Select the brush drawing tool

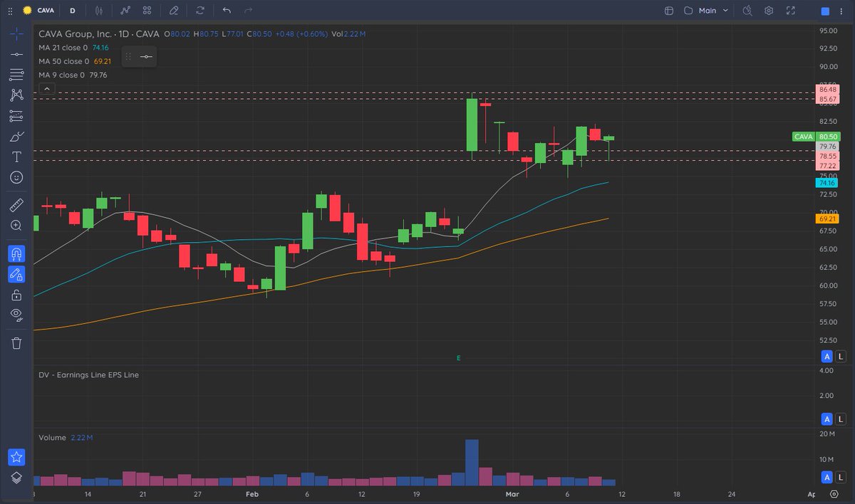coord(16,136)
